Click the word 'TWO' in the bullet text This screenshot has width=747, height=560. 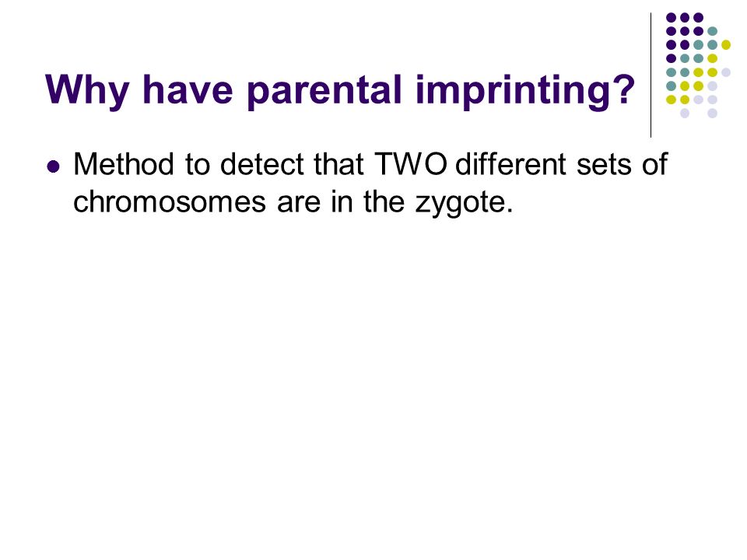click(411, 164)
